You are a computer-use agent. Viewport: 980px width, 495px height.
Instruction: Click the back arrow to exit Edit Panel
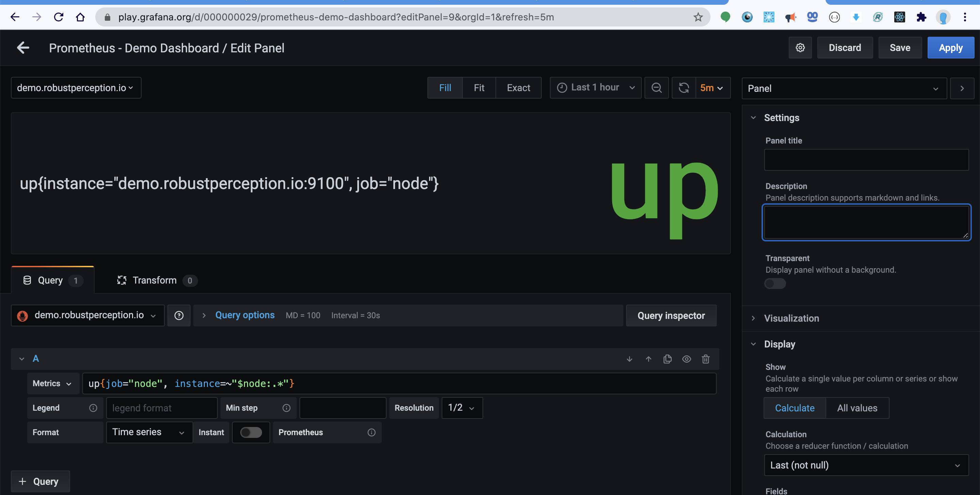(x=23, y=48)
